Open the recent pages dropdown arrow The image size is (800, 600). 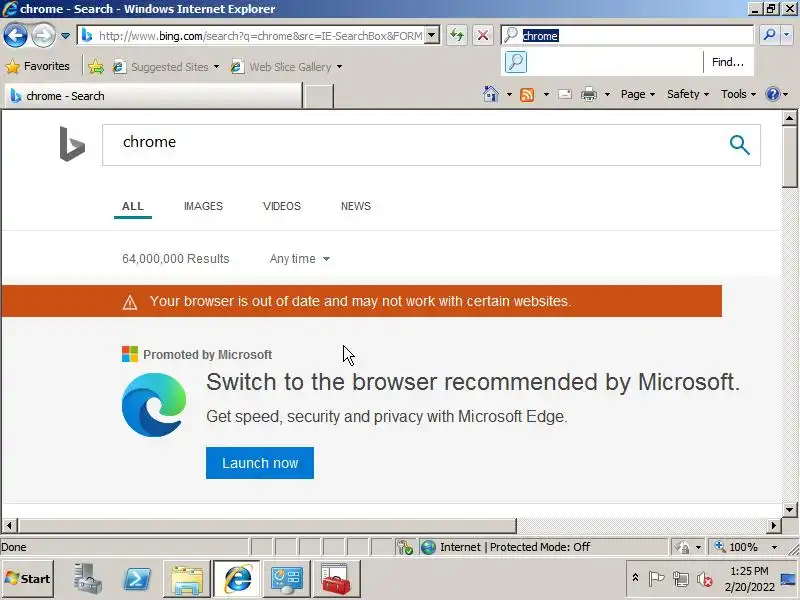coord(65,36)
